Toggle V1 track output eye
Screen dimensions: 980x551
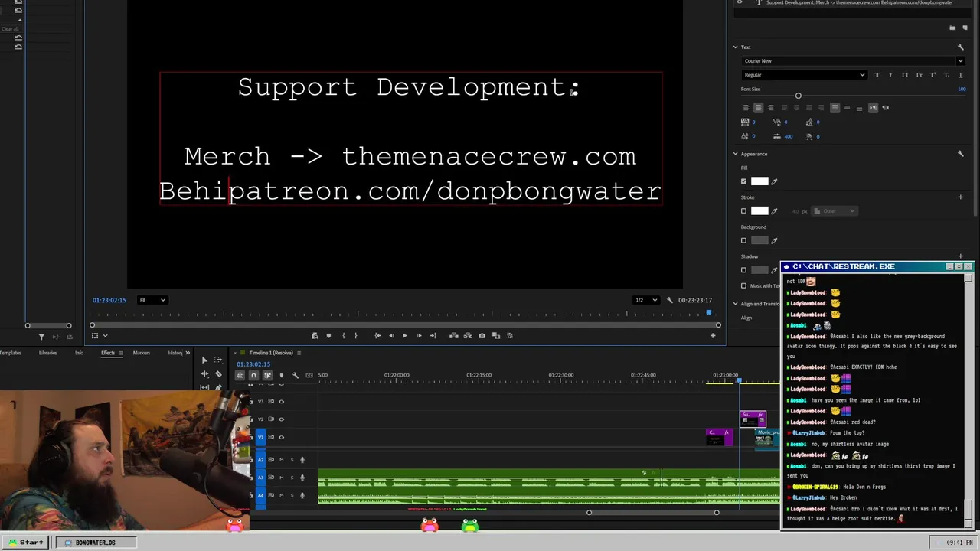pyautogui.click(x=281, y=437)
